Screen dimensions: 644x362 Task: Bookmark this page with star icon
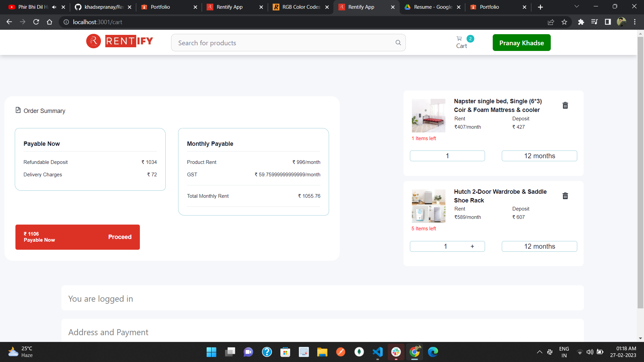[x=564, y=22]
